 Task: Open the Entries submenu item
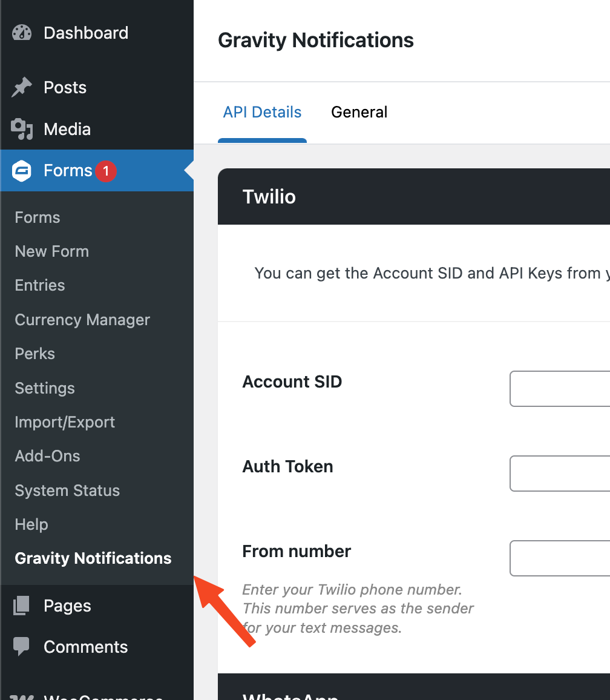point(40,285)
